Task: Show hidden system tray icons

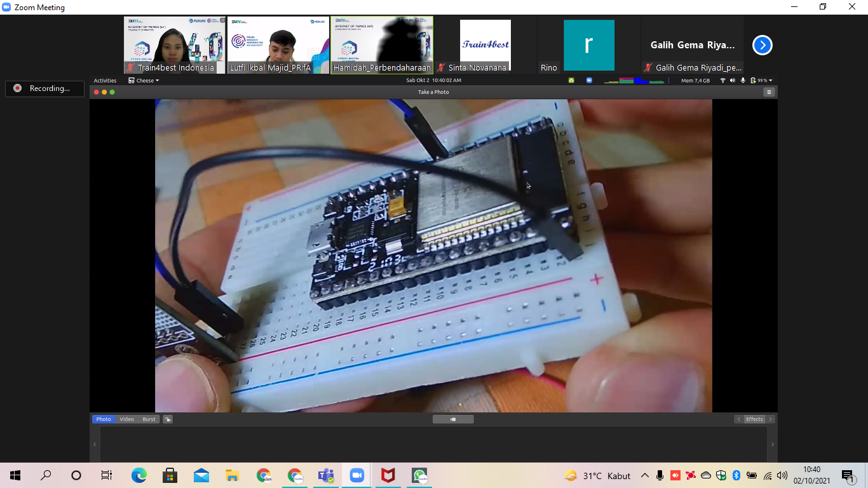Action: pos(644,475)
